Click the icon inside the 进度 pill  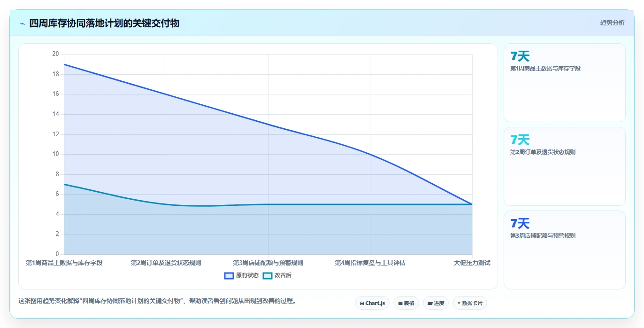430,304
